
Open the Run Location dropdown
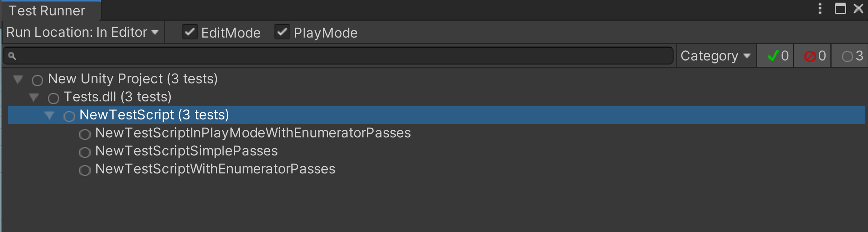[83, 32]
